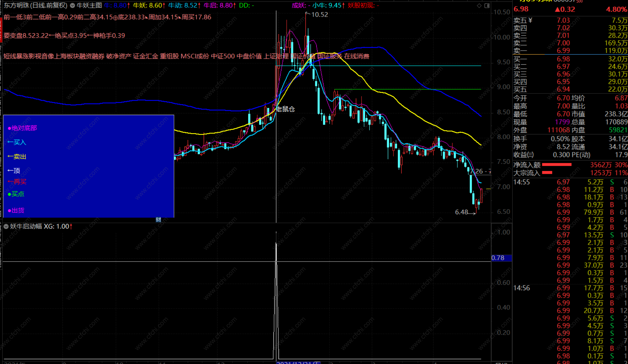This screenshot has width=628, height=364.
Task: Click the 财 marker below legend box
Action: point(158,220)
